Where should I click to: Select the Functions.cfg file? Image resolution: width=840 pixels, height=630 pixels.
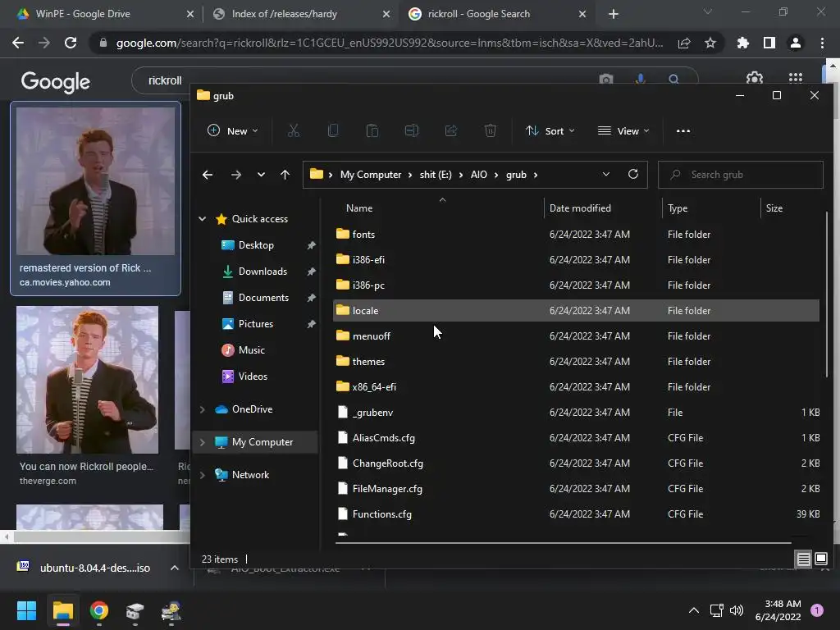point(576,514)
